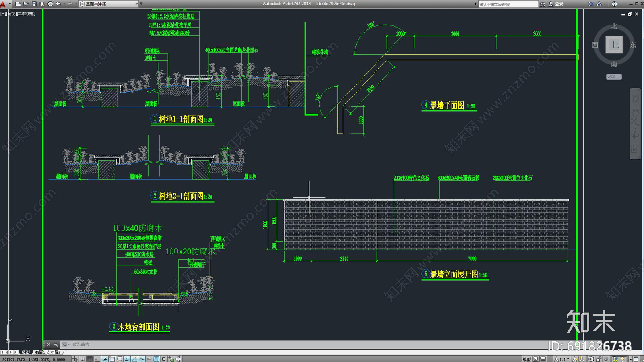Click the ViewCube west direction 西
644x362 pixels.
pyautogui.click(x=595, y=45)
